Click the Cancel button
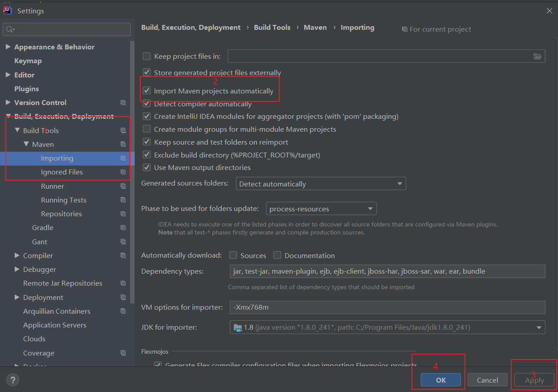Screen dimensions: 558x392 pyautogui.click(x=488, y=380)
